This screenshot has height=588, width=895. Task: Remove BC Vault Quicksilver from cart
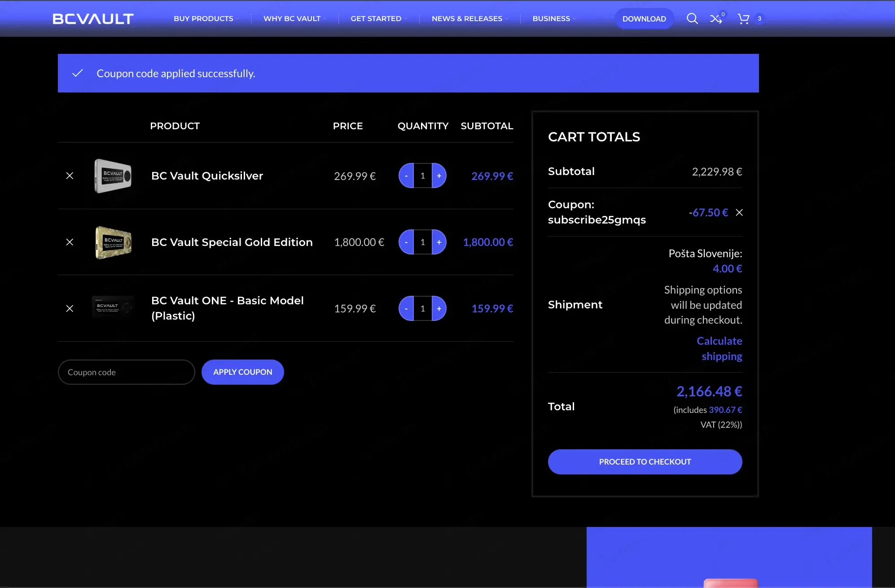70,176
